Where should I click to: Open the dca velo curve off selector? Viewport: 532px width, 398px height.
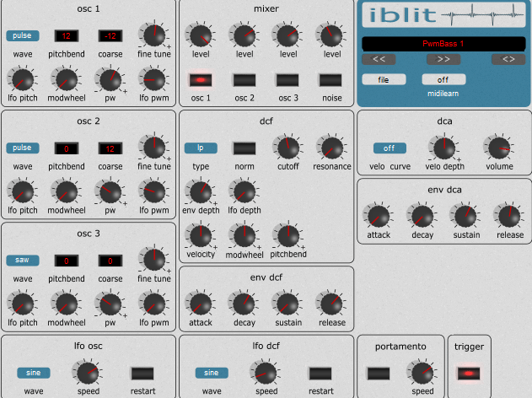click(390, 148)
